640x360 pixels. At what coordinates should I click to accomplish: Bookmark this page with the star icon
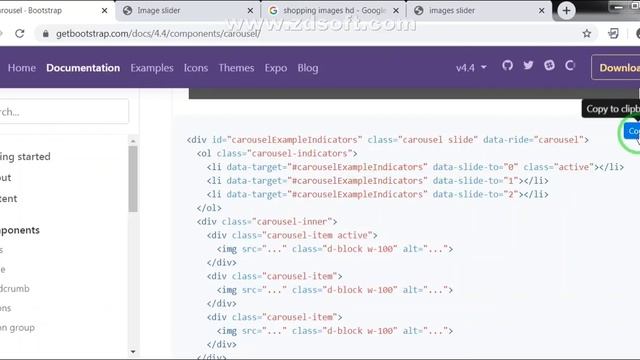coord(587,33)
